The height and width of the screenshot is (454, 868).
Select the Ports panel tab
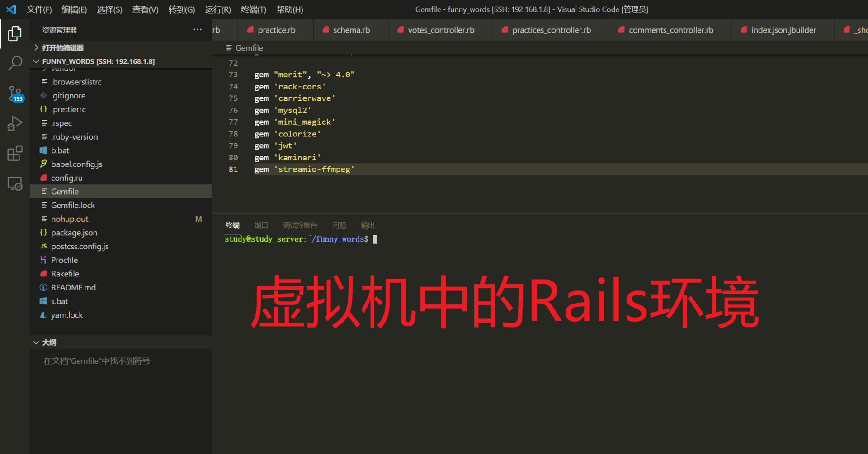tap(261, 225)
